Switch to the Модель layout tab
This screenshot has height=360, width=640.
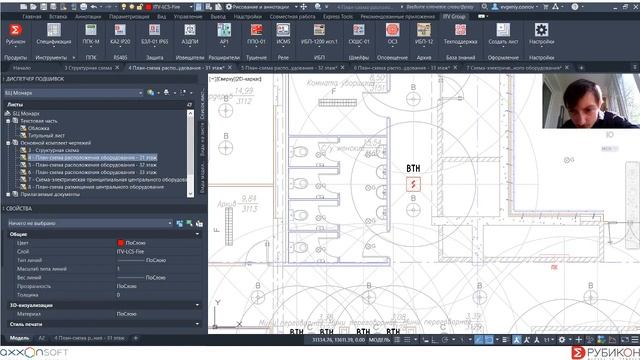(x=19, y=338)
